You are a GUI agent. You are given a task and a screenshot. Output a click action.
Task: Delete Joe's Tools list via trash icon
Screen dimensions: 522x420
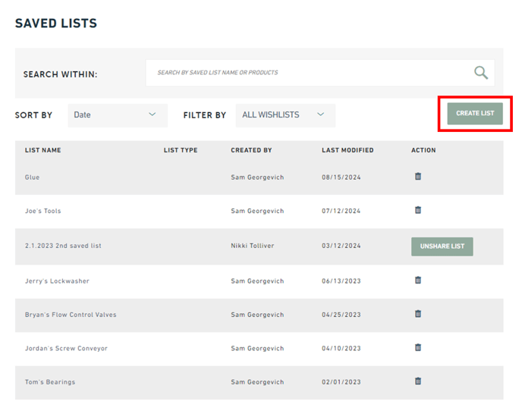418,210
